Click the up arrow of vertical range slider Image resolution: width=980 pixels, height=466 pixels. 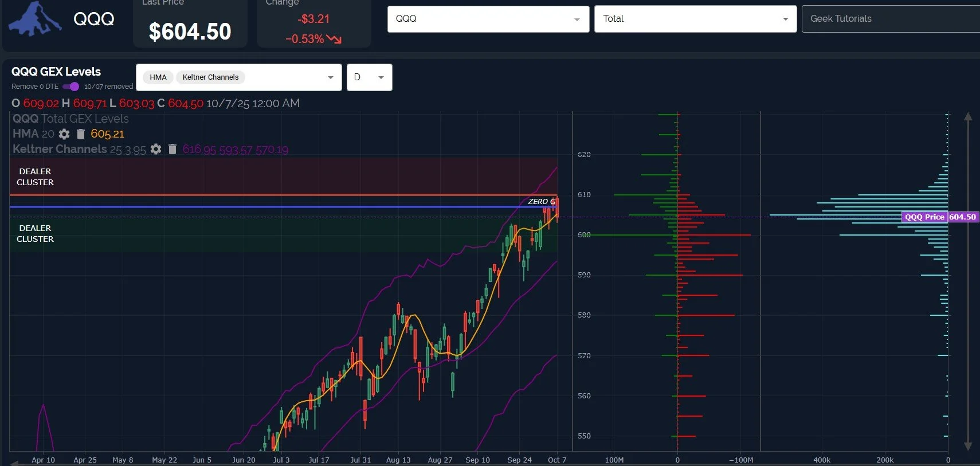(968, 116)
